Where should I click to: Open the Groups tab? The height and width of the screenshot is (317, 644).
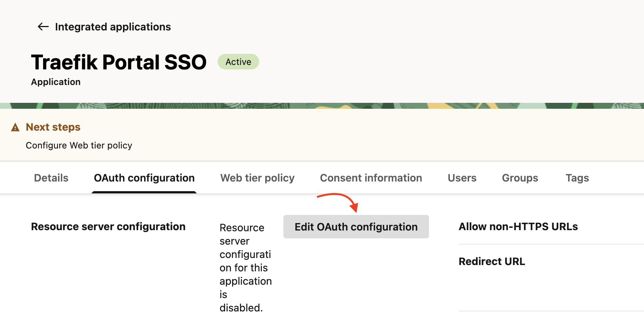[x=520, y=178]
